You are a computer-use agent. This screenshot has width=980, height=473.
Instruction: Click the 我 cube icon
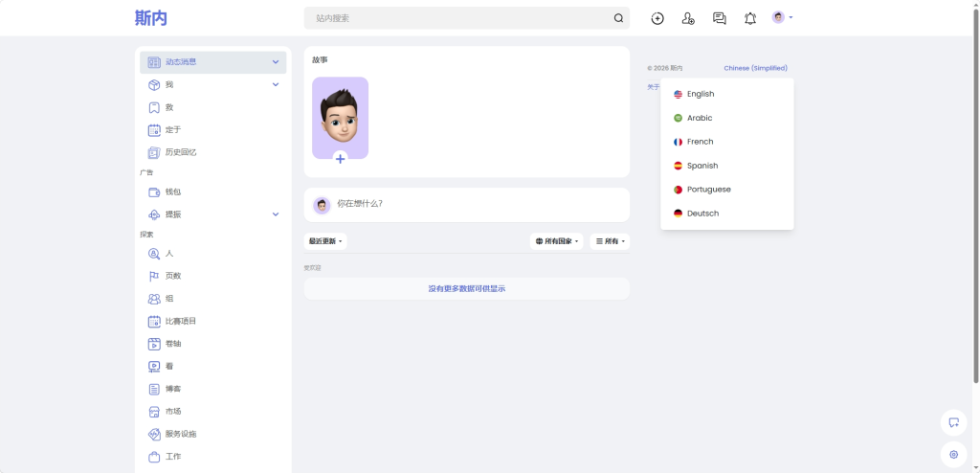(154, 84)
